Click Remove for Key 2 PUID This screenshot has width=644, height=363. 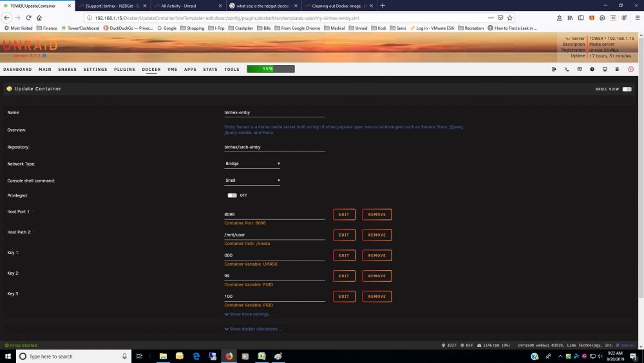coord(377,276)
